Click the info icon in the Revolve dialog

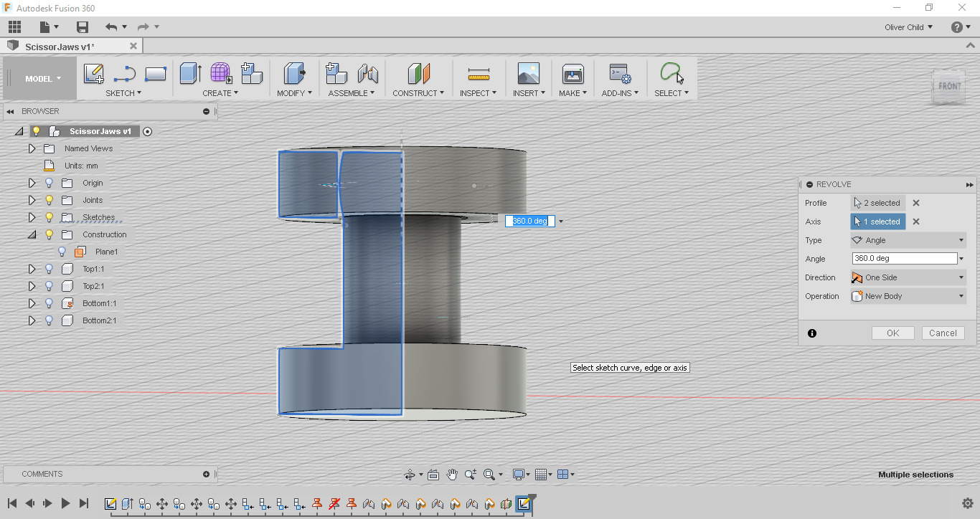(x=812, y=333)
